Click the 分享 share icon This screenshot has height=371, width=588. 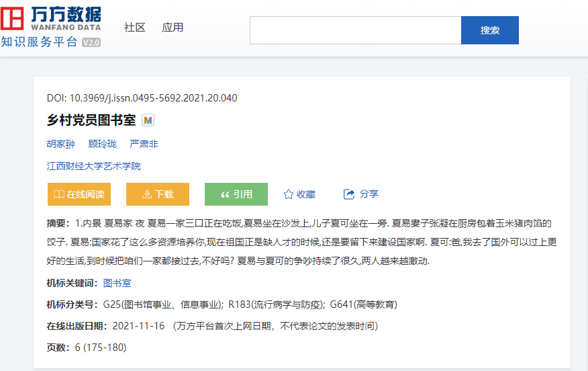coord(349,194)
